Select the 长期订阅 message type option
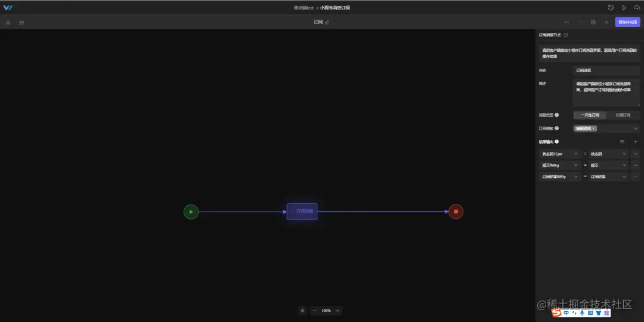Image resolution: width=644 pixels, height=322 pixels. (x=623, y=115)
